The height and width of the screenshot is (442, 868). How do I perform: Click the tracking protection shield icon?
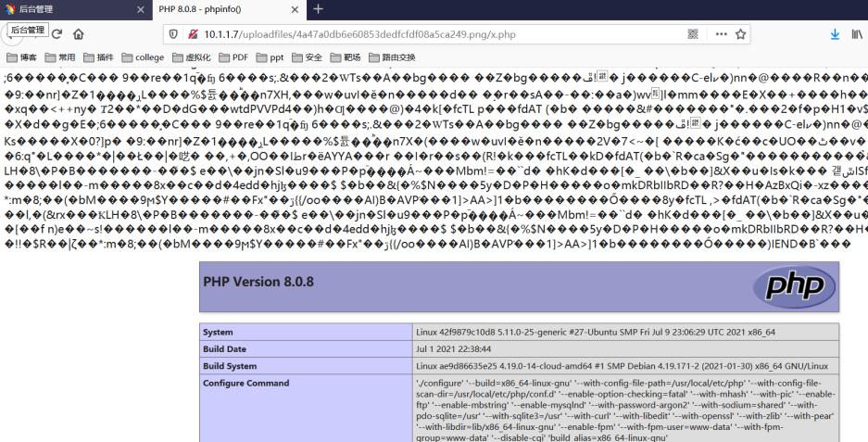(x=173, y=34)
